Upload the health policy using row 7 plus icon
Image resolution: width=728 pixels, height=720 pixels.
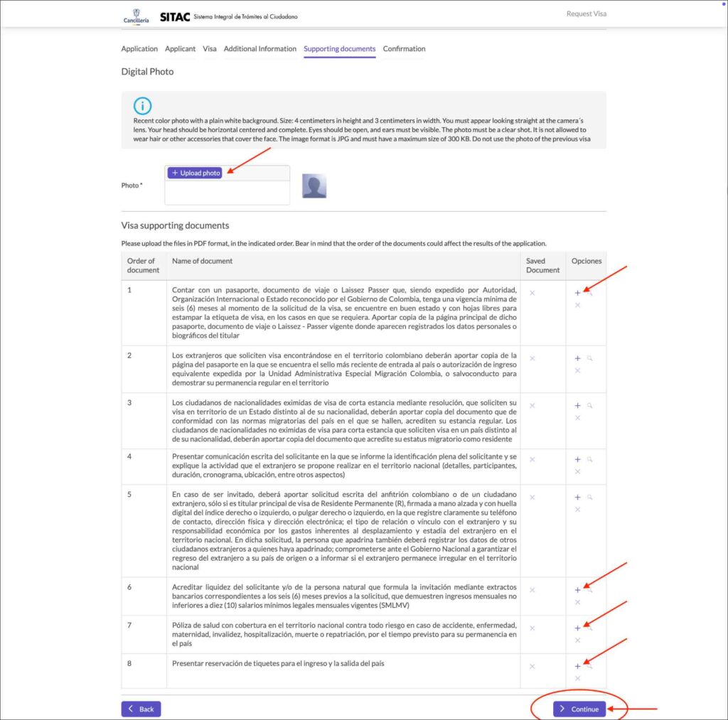coord(577,628)
